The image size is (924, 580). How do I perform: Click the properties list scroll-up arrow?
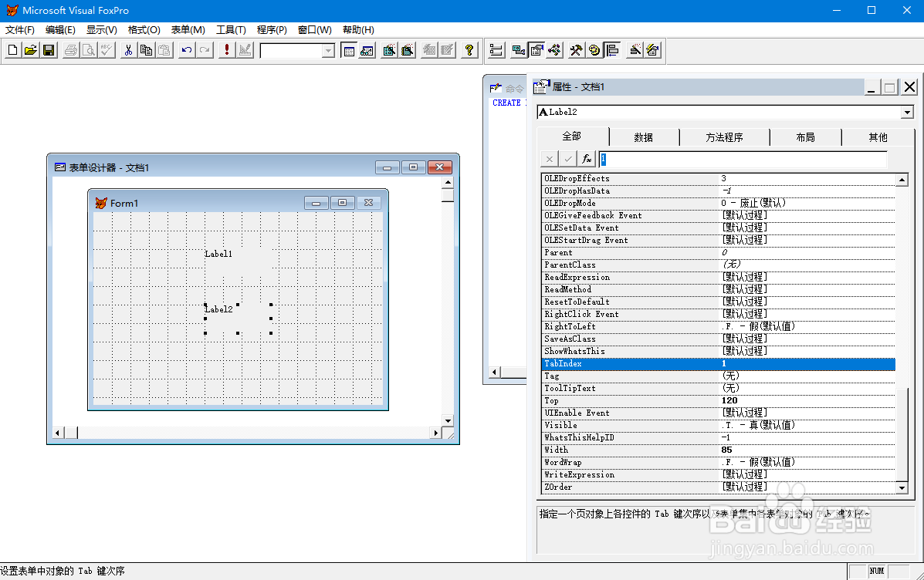[x=902, y=180]
